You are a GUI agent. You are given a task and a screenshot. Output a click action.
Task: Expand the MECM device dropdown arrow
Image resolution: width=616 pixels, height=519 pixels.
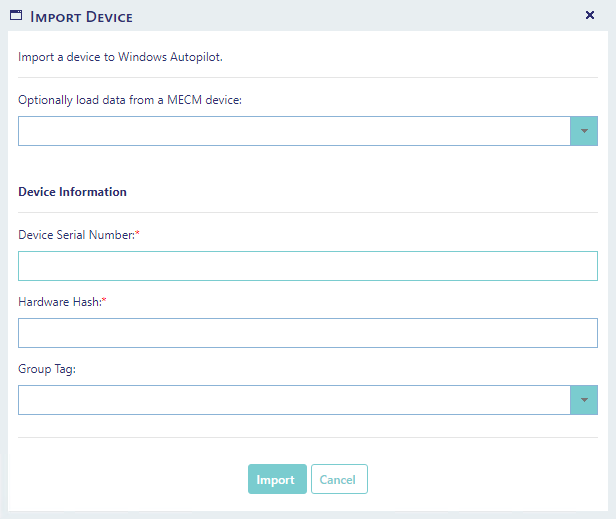point(583,131)
